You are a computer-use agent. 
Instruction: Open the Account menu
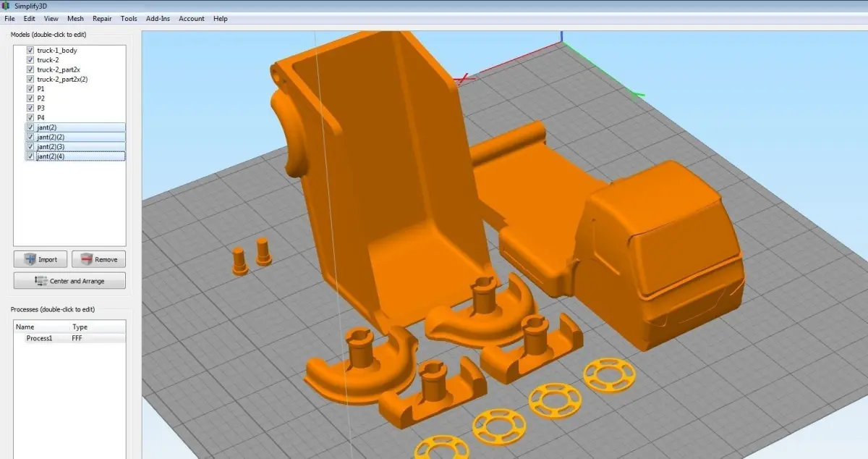click(x=192, y=18)
